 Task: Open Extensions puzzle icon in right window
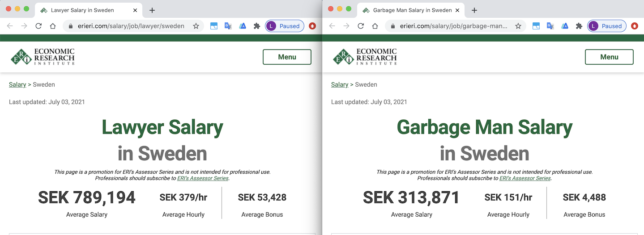(x=579, y=26)
